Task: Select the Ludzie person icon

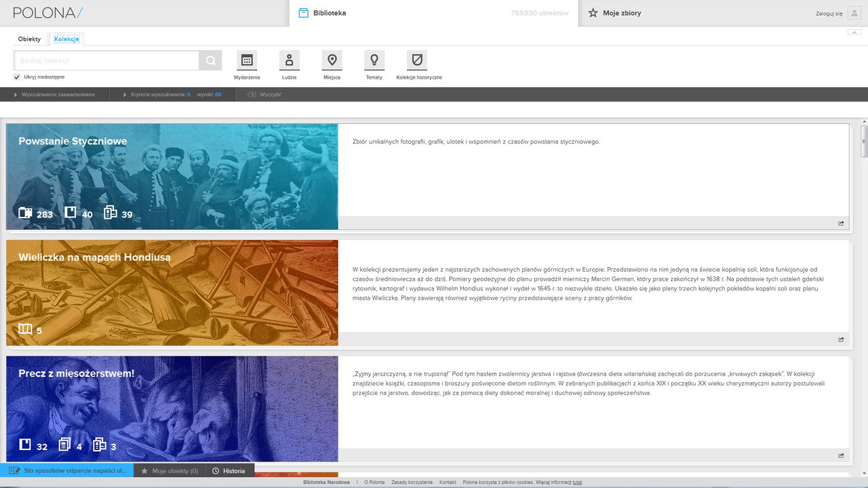Action: point(290,60)
